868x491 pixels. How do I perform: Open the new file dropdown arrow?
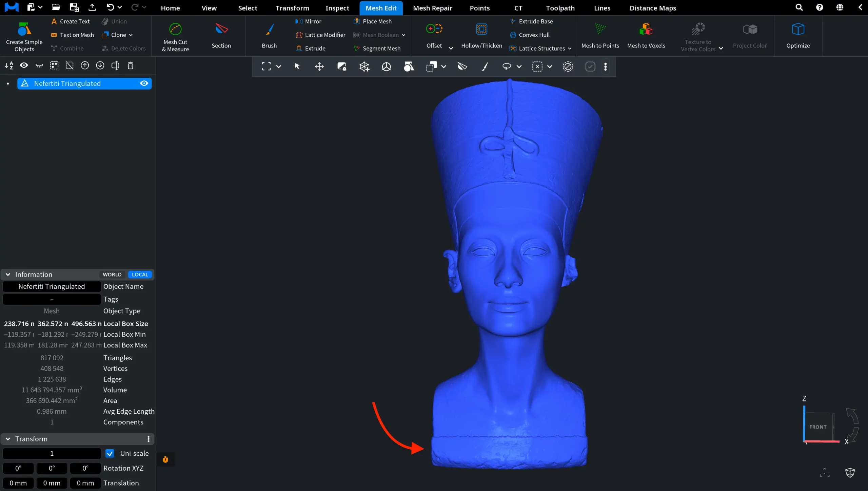[40, 7]
